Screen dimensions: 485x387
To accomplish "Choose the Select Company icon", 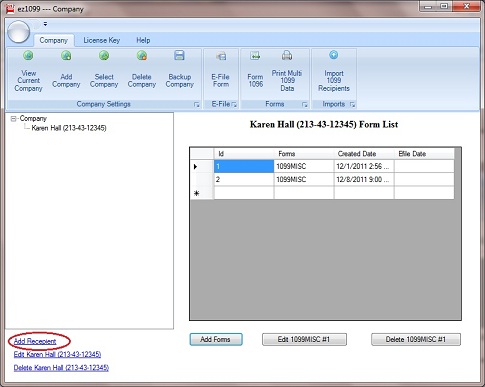I will [x=104, y=56].
